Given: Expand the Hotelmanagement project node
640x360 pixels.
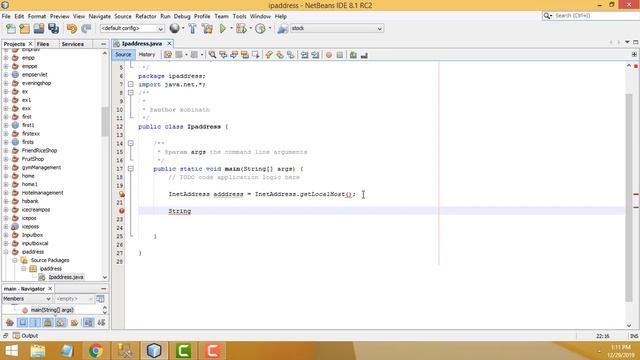Looking at the screenshot, I should pyautogui.click(x=6, y=193).
